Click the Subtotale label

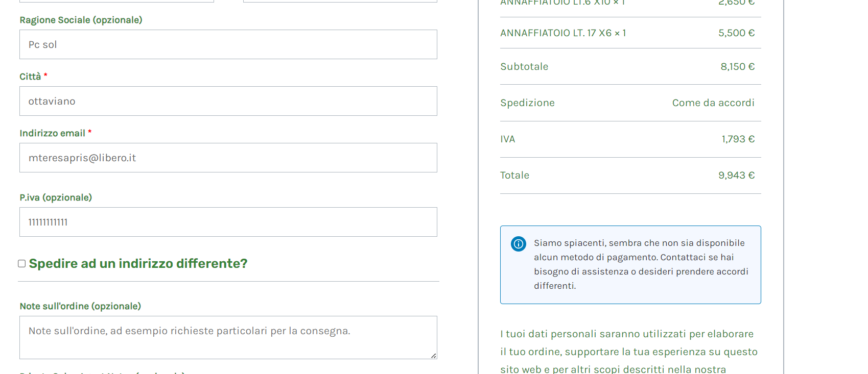pos(524,67)
